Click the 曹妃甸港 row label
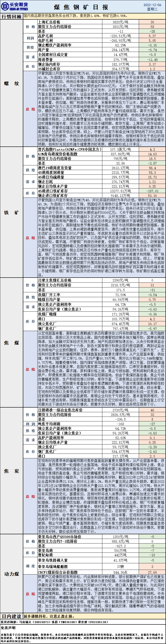This screenshot has width=166, height=644. [x=45, y=555]
